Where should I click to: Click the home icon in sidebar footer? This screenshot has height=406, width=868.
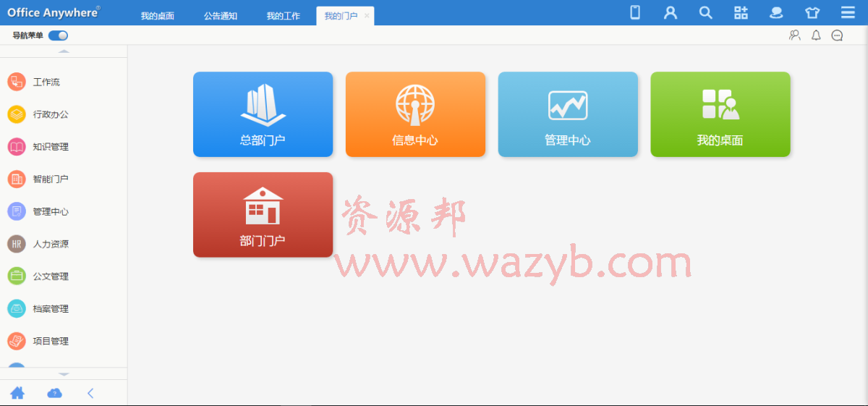(x=17, y=393)
